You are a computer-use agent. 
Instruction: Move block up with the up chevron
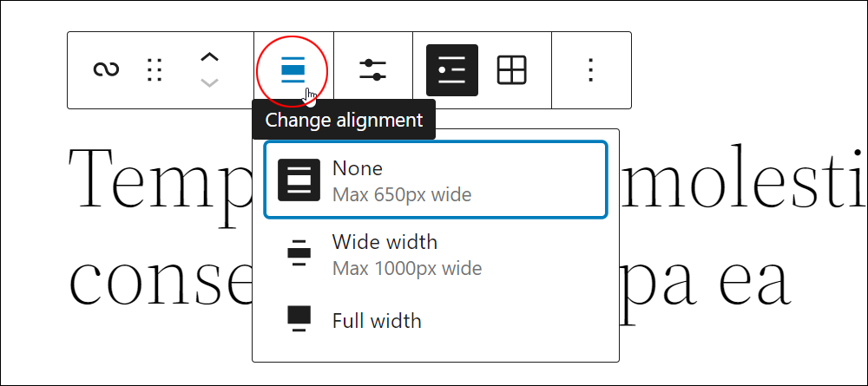(208, 57)
